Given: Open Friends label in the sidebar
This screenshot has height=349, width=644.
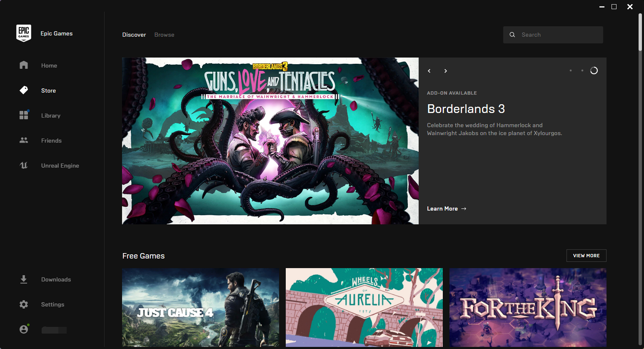Looking at the screenshot, I should [x=51, y=141].
